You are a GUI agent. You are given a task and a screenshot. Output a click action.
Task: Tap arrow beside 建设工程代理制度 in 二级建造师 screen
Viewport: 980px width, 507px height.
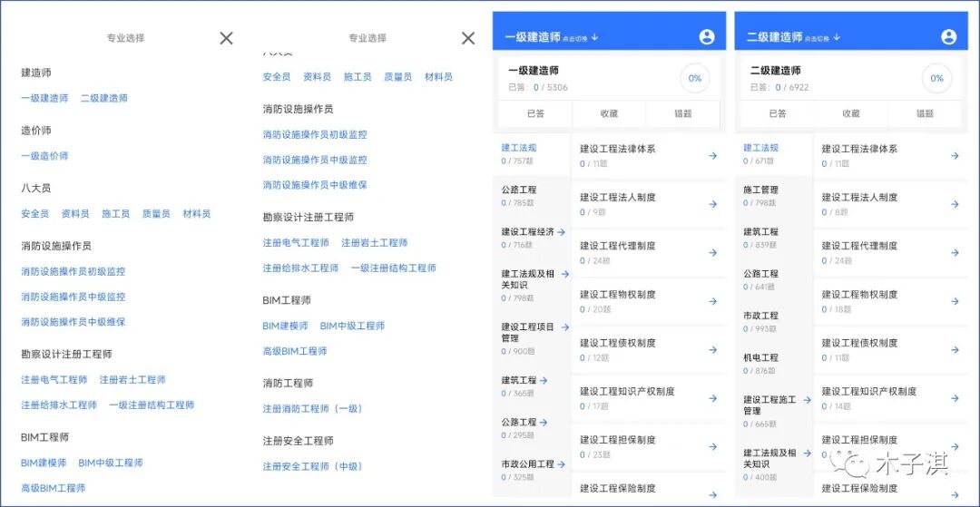pyautogui.click(x=955, y=253)
